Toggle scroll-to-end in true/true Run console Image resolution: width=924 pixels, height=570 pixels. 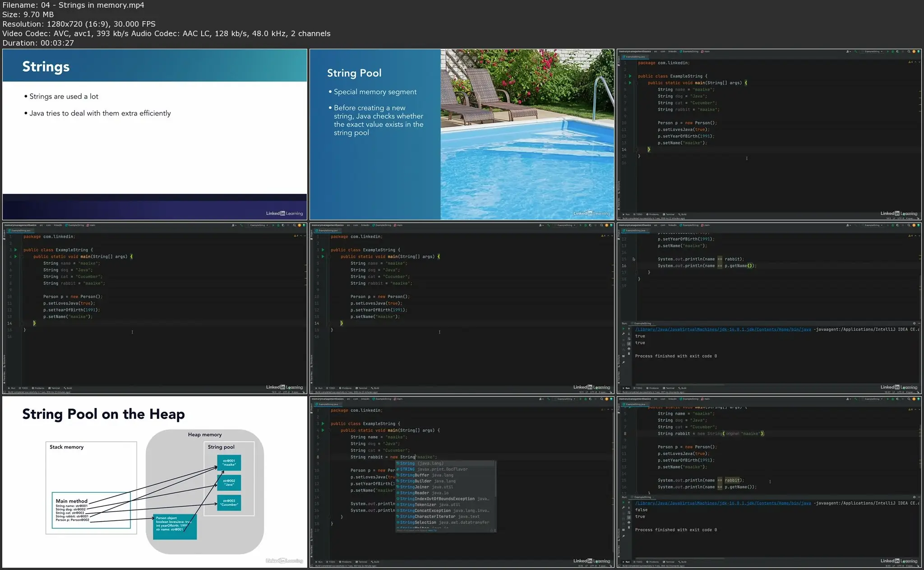point(629,343)
